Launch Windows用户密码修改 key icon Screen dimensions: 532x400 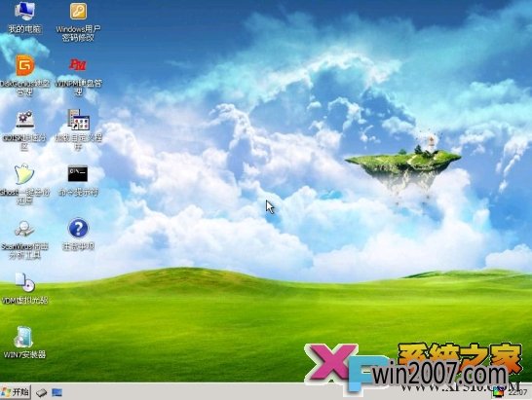coord(78,11)
